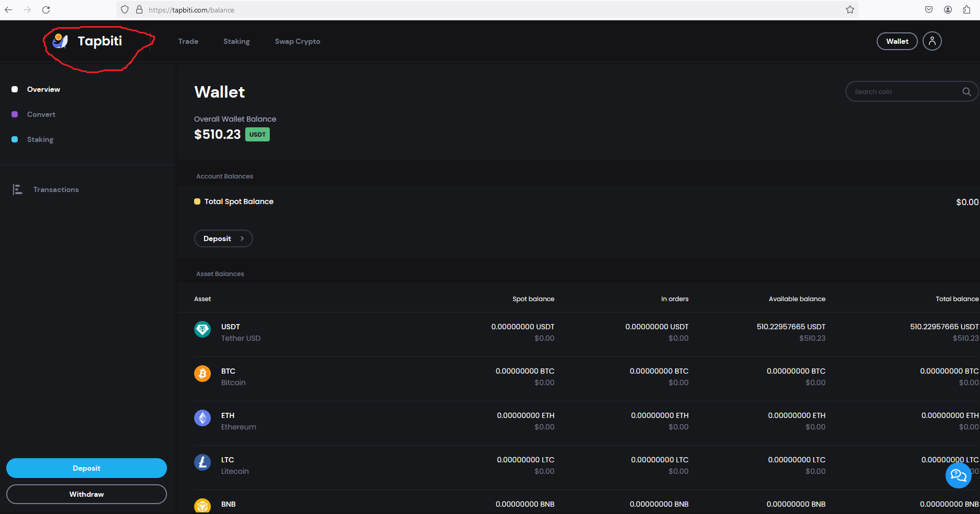Click the In orders column header
Screen dimensions: 980x514
coord(675,299)
